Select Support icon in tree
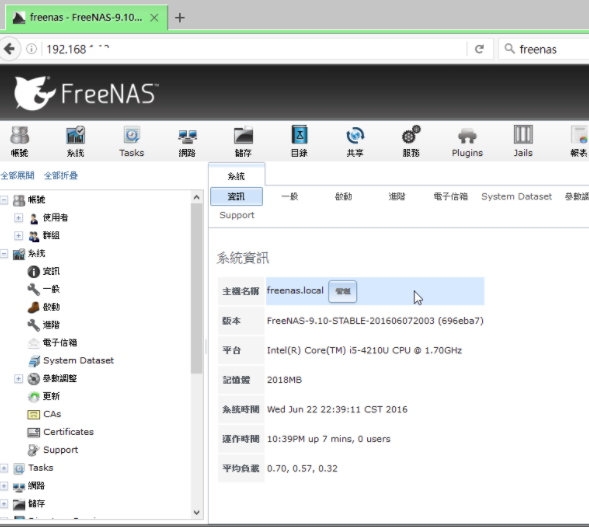This screenshot has width=589, height=527. click(33, 450)
